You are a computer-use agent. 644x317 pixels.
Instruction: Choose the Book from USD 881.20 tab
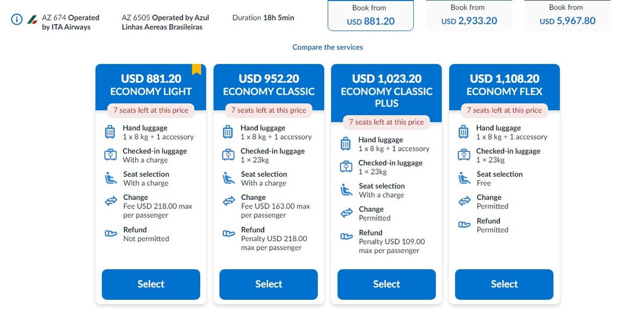pyautogui.click(x=371, y=16)
